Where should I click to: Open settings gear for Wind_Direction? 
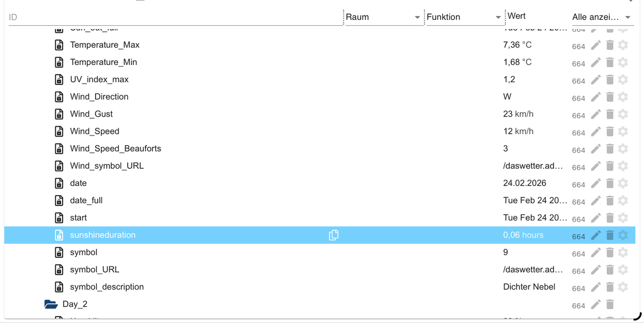(623, 97)
